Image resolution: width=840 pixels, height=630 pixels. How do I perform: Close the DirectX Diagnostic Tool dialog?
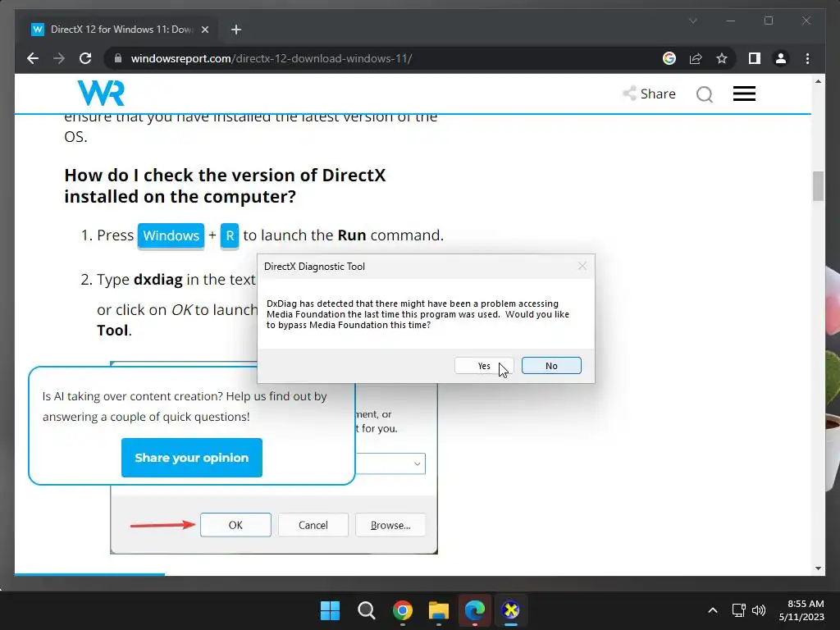[582, 267]
